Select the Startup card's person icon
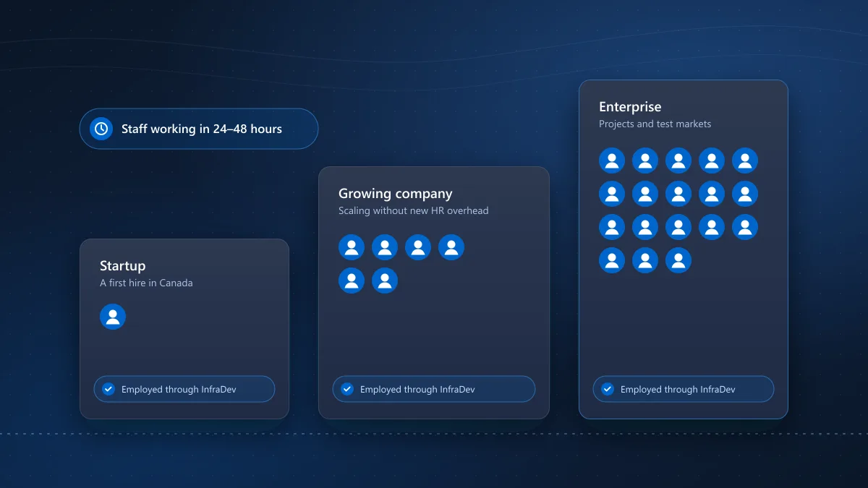868x488 pixels. [x=113, y=317]
